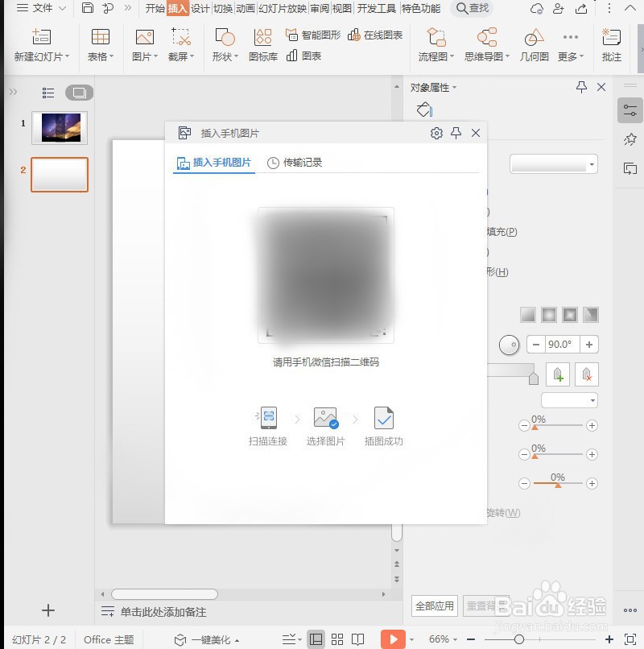Open the 视图 ribbon tab
644x649 pixels.
[x=342, y=8]
